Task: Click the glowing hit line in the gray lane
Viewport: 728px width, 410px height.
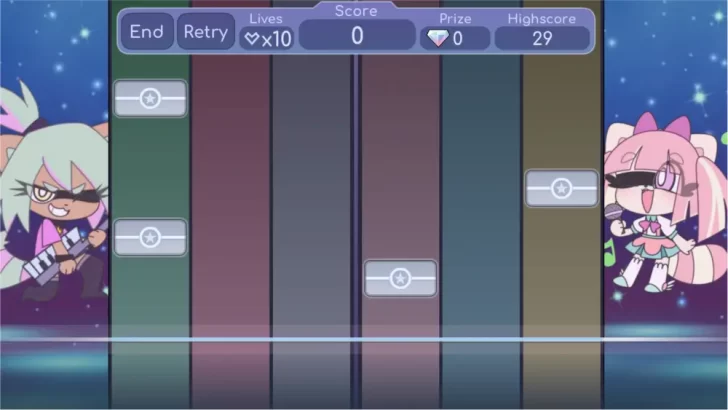Action: [311, 340]
